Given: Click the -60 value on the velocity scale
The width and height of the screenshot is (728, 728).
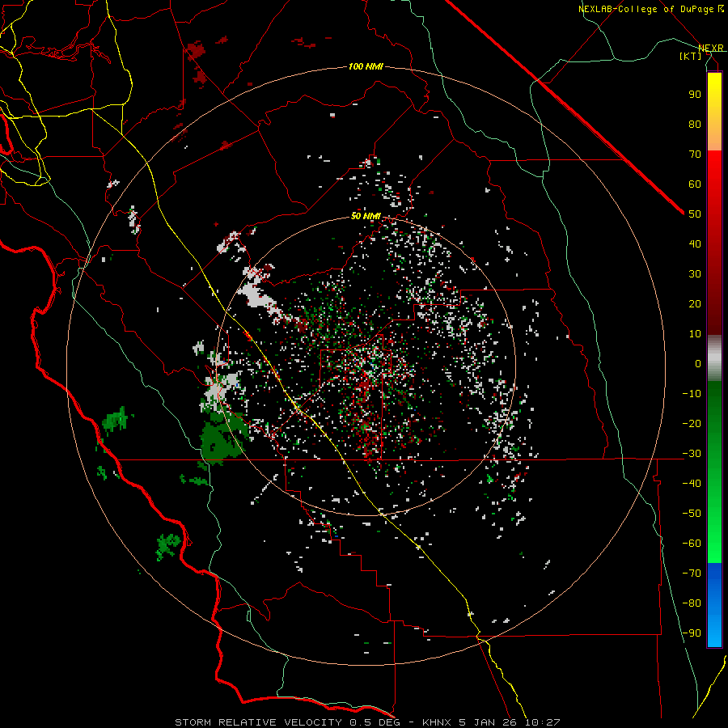Looking at the screenshot, I should [x=692, y=544].
